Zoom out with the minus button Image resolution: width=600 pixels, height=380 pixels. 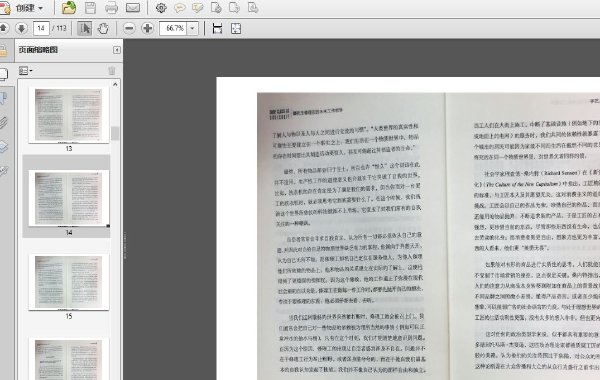[x=129, y=28]
